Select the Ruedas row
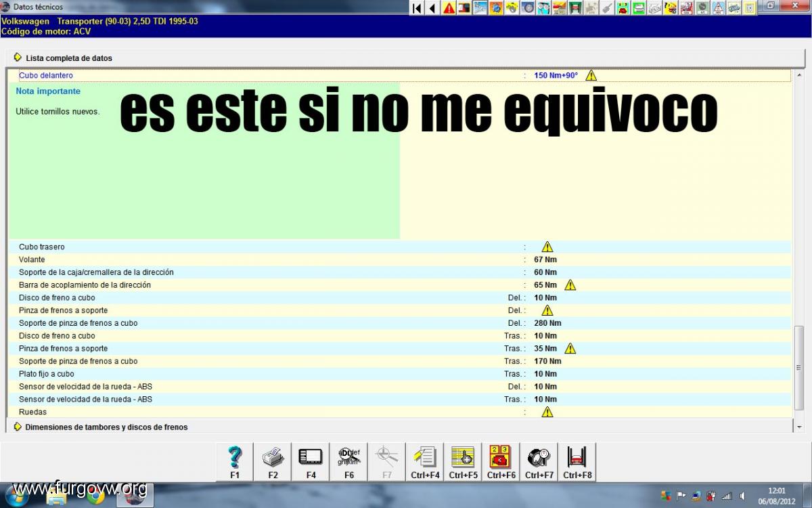Image resolution: width=812 pixels, height=508 pixels. click(399, 412)
